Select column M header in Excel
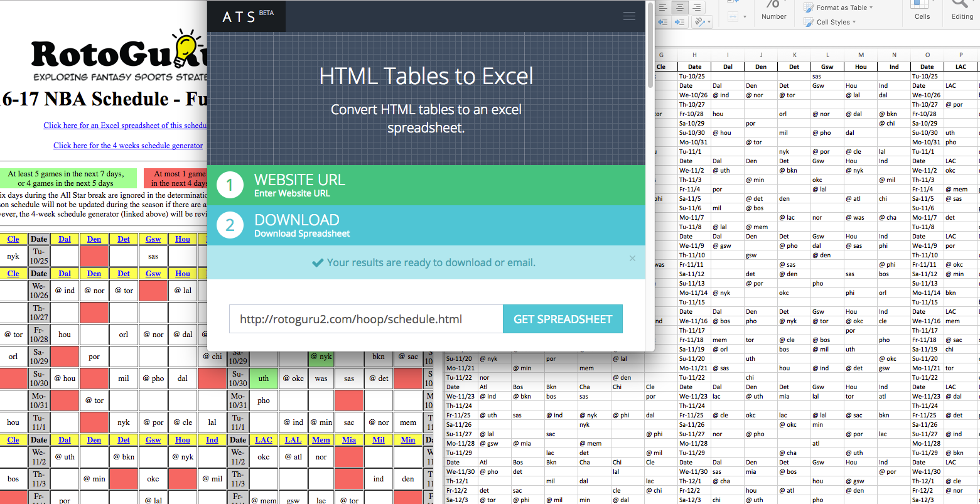The width and height of the screenshot is (980, 504). (861, 55)
